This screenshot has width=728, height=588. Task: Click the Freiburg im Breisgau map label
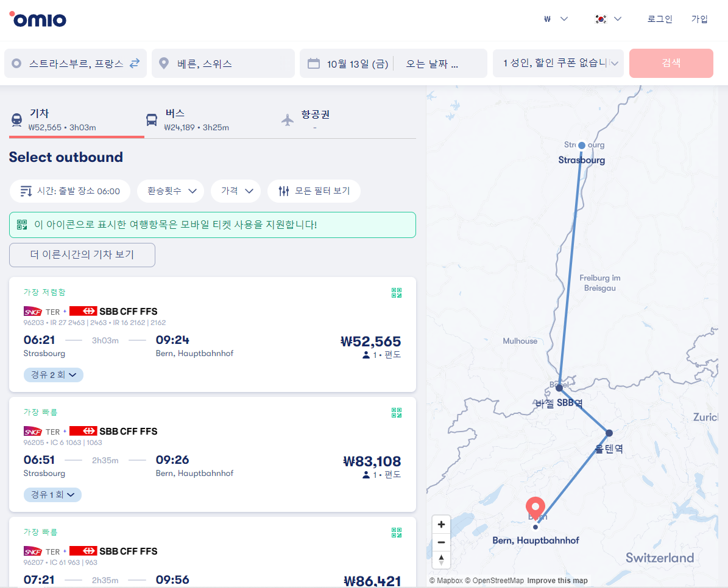pos(600,283)
